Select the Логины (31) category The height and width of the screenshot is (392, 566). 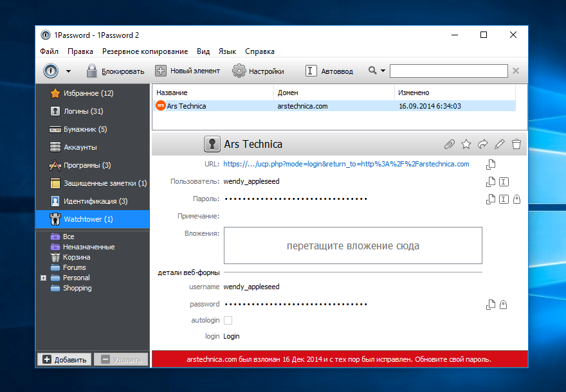click(x=93, y=111)
